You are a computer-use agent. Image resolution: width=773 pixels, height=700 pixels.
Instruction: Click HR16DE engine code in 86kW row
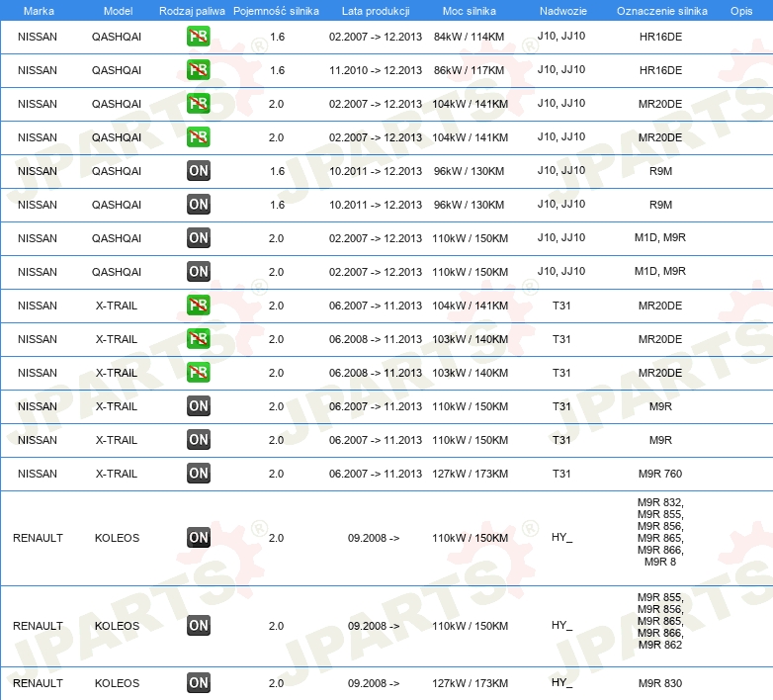[x=660, y=70]
